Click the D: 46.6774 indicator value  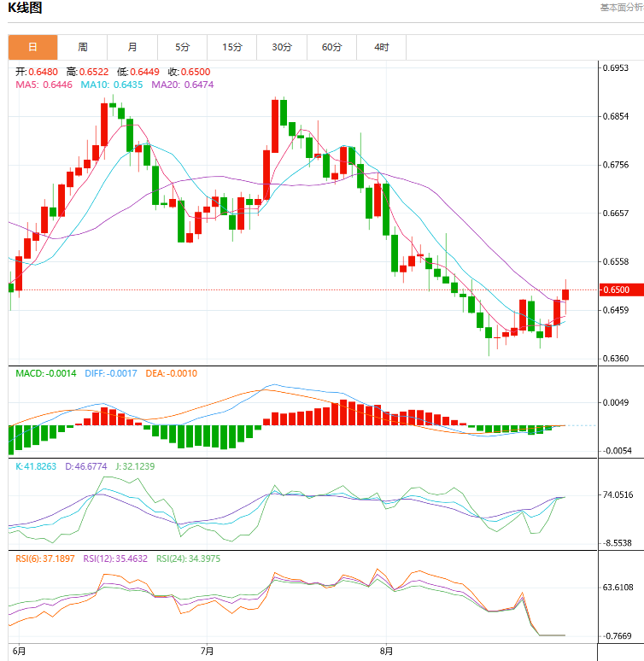[x=86, y=466]
